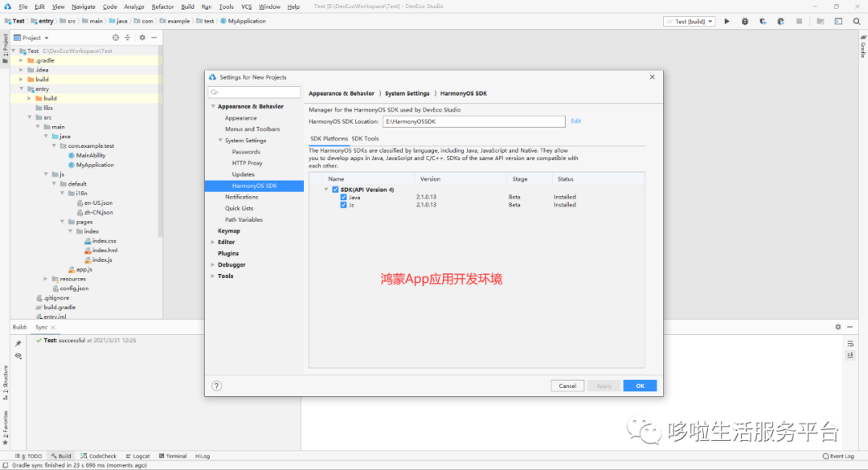Click the OK button

[640, 386]
